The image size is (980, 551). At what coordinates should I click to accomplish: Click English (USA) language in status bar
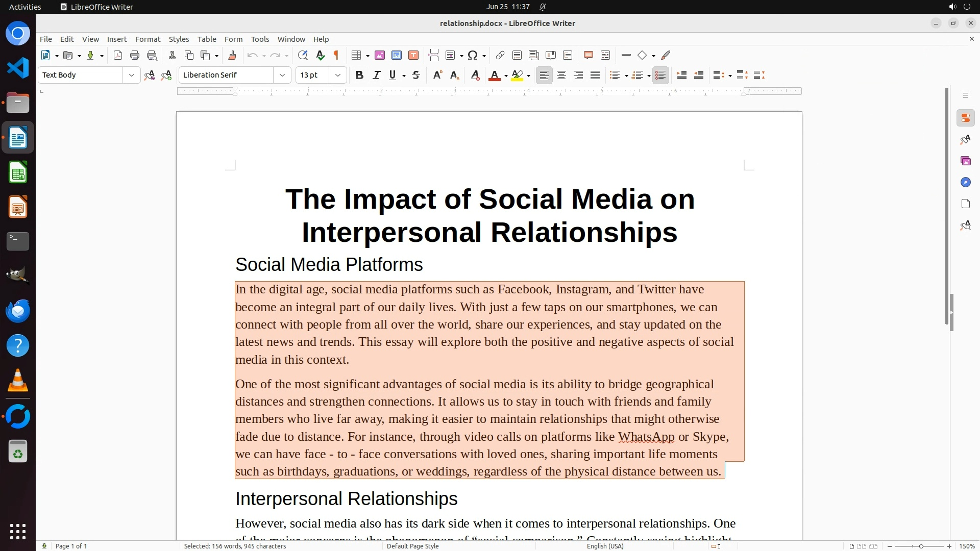click(x=605, y=546)
